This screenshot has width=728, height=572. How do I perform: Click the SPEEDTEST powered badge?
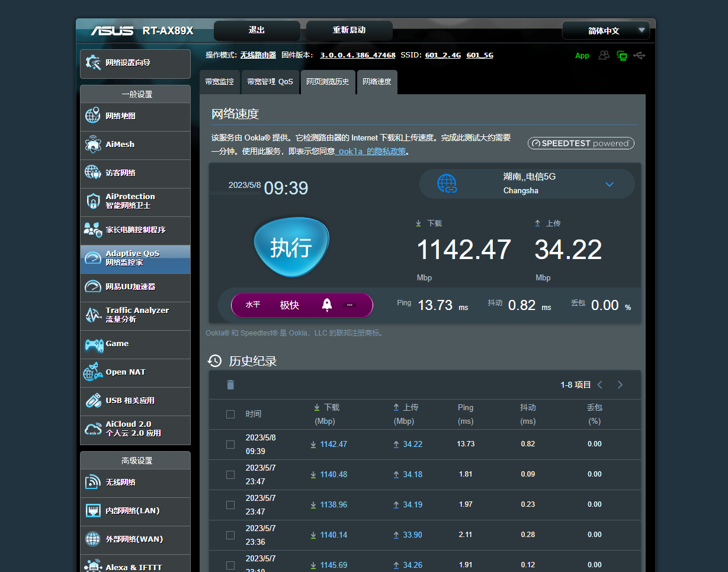click(x=581, y=143)
